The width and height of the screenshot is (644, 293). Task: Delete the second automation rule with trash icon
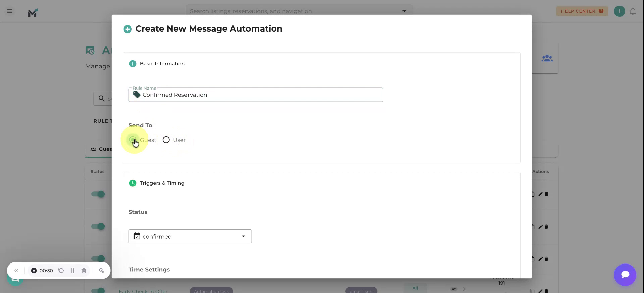(x=546, y=227)
